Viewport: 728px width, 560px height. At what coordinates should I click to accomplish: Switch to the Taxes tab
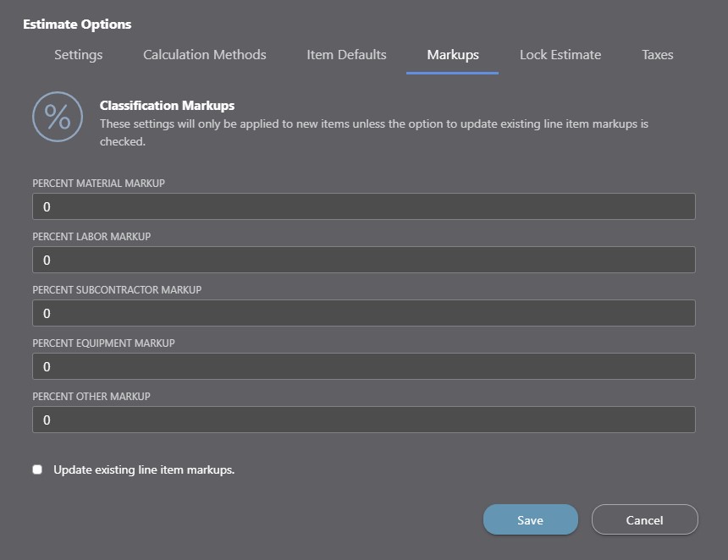[x=657, y=55]
